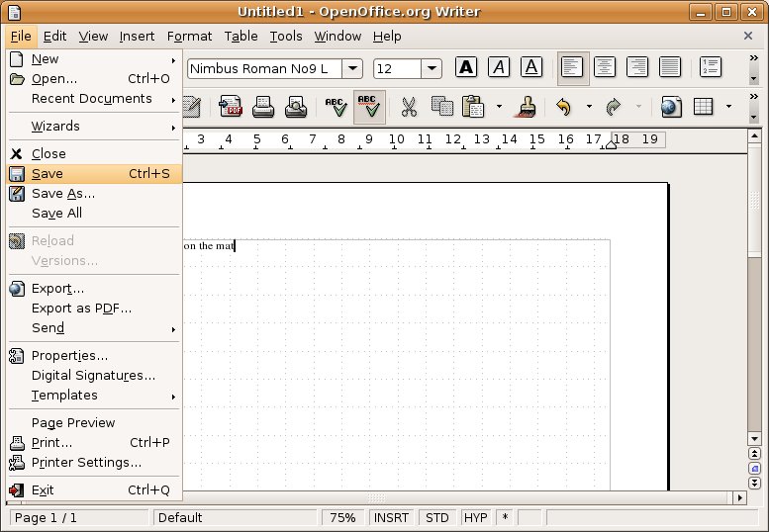Click the 75% zoom status field
The width and height of the screenshot is (769, 532).
pyautogui.click(x=342, y=518)
